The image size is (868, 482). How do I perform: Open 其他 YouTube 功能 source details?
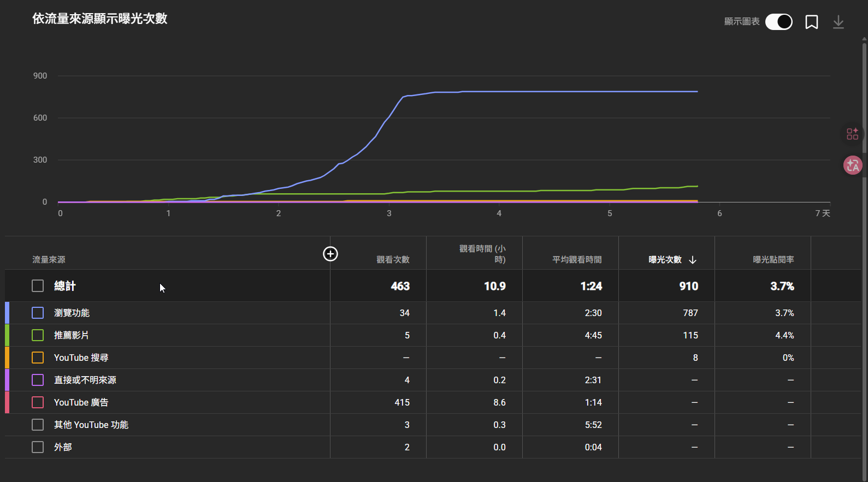coord(91,425)
